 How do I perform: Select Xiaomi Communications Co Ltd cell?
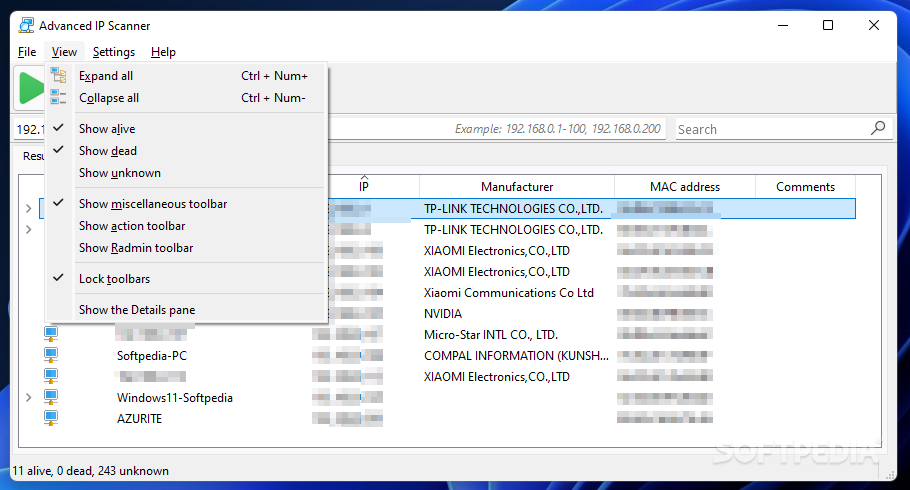tap(508, 293)
